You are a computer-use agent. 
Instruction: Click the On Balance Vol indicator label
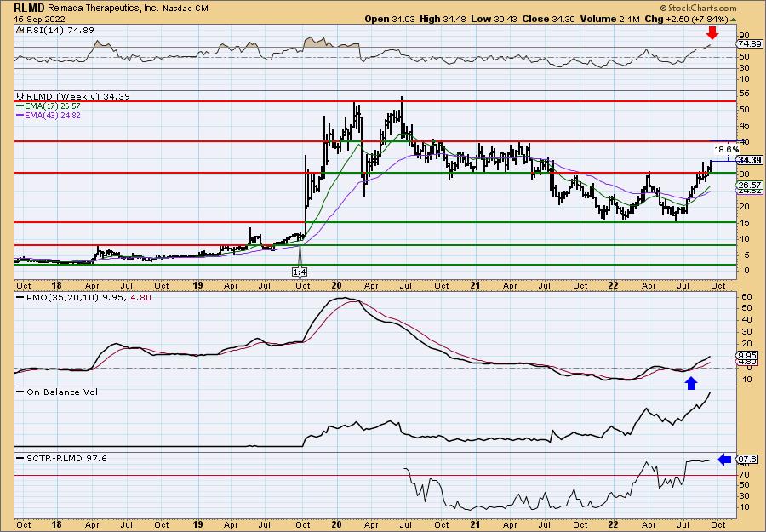click(62, 392)
